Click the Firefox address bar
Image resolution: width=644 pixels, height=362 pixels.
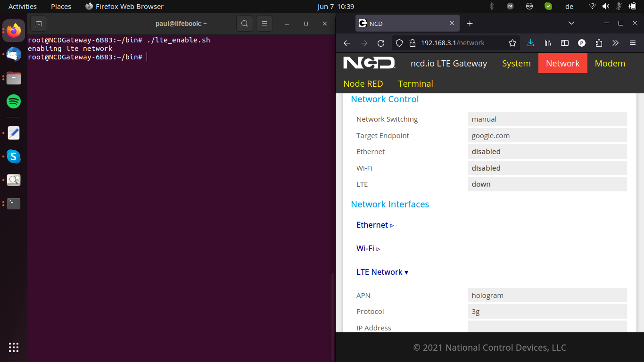coord(455,43)
